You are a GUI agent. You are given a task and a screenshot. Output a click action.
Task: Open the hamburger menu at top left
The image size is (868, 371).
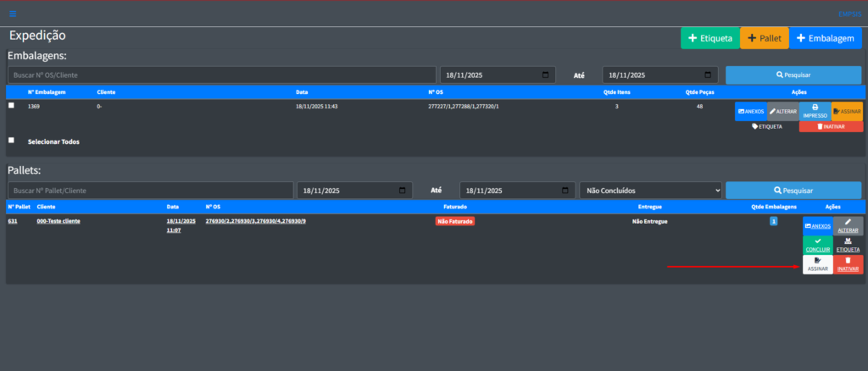(13, 14)
